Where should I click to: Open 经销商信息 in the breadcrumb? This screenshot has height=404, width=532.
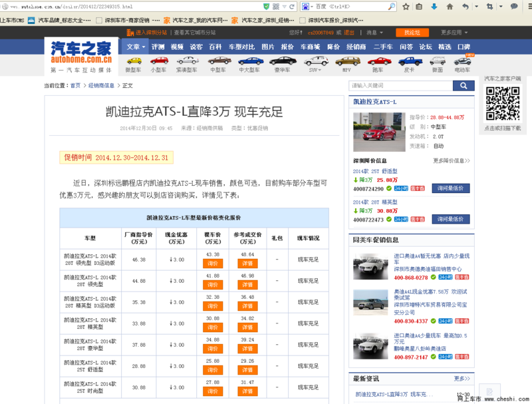(101, 86)
